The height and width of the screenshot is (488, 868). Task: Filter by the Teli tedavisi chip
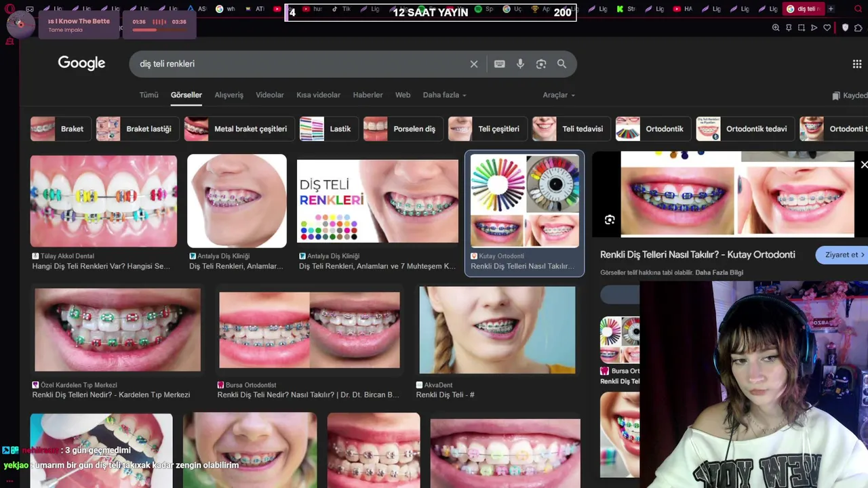pyautogui.click(x=571, y=129)
